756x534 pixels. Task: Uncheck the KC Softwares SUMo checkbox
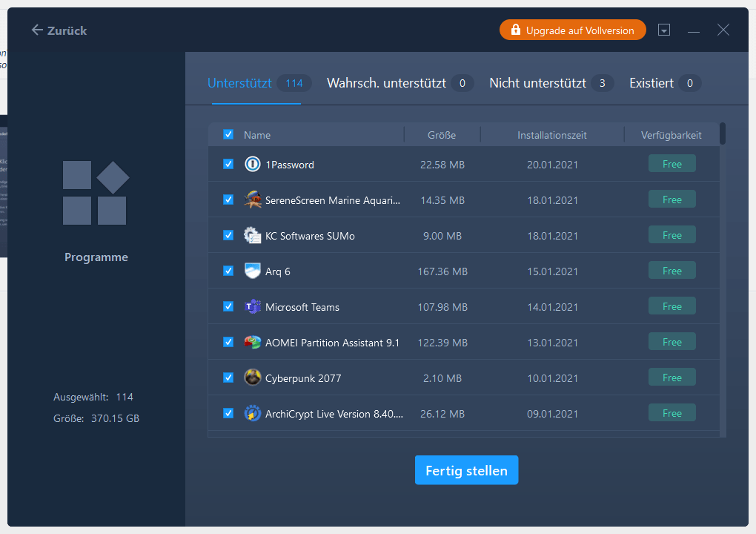pyautogui.click(x=228, y=235)
